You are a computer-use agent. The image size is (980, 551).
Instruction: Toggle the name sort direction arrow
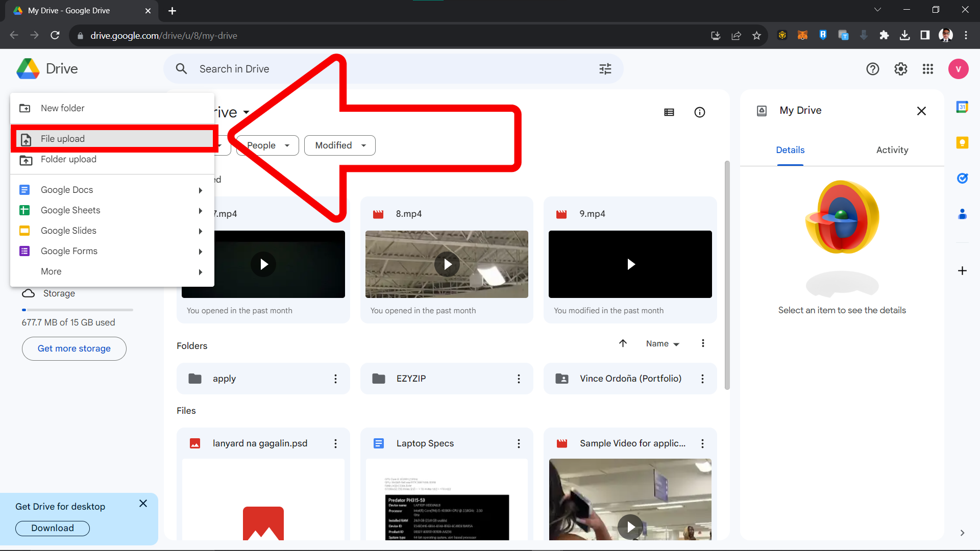tap(623, 343)
